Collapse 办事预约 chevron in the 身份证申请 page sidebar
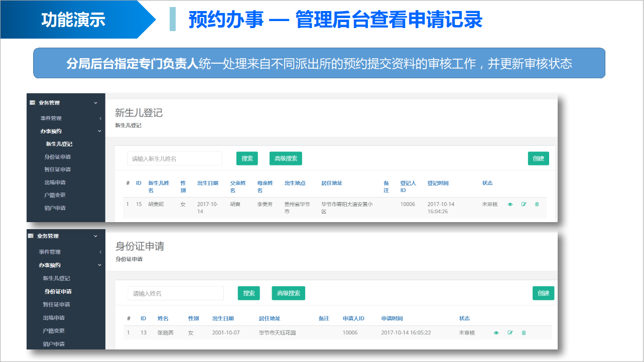The width and height of the screenshot is (644, 362). [99, 265]
